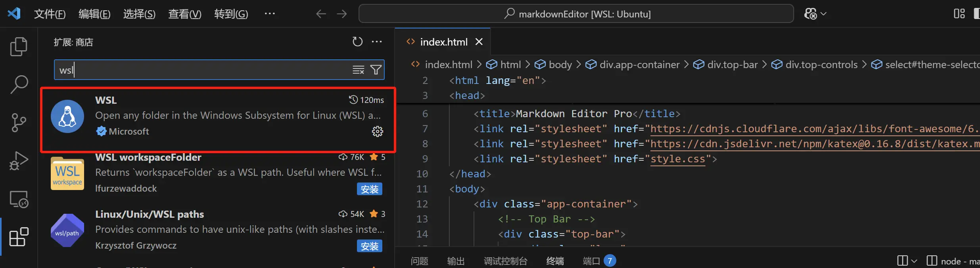Open the Extensions view icon

(x=19, y=237)
